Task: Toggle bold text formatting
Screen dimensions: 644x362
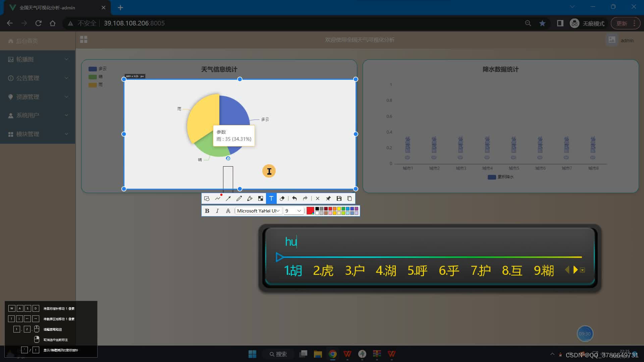Action: (207, 211)
